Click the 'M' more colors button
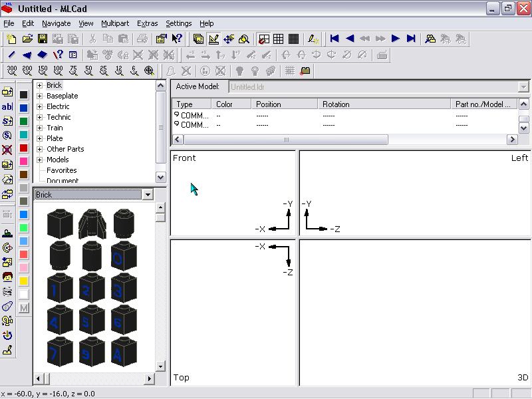The width and height of the screenshot is (532, 399). click(x=24, y=308)
